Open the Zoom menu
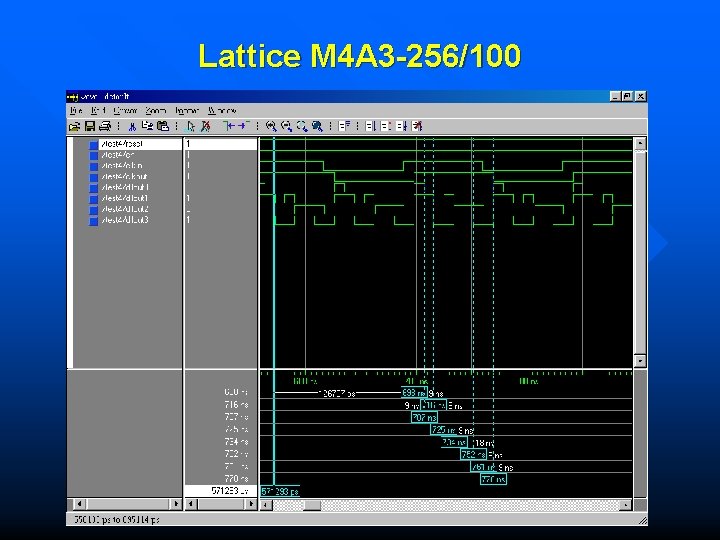The width and height of the screenshot is (720, 540). pyautogui.click(x=155, y=111)
